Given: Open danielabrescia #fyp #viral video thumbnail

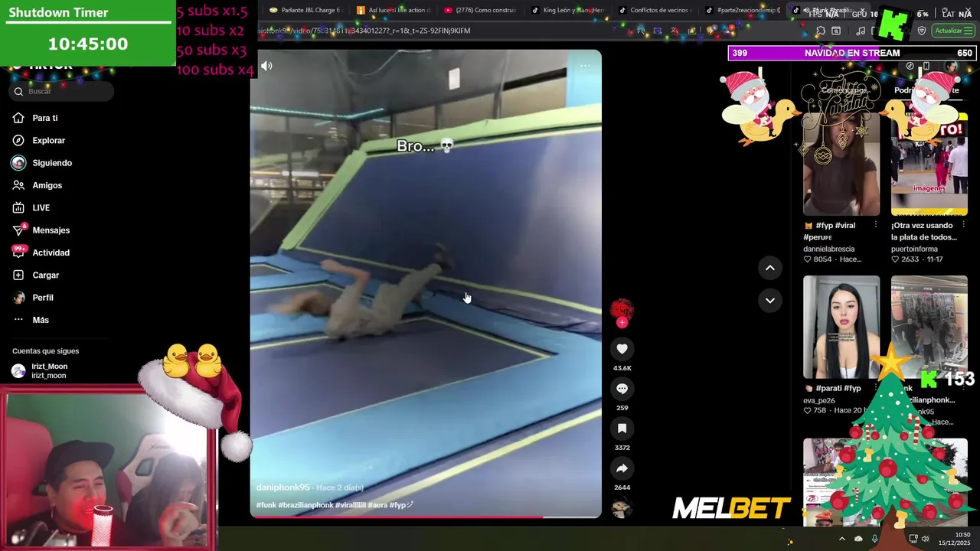Looking at the screenshot, I should (841, 164).
